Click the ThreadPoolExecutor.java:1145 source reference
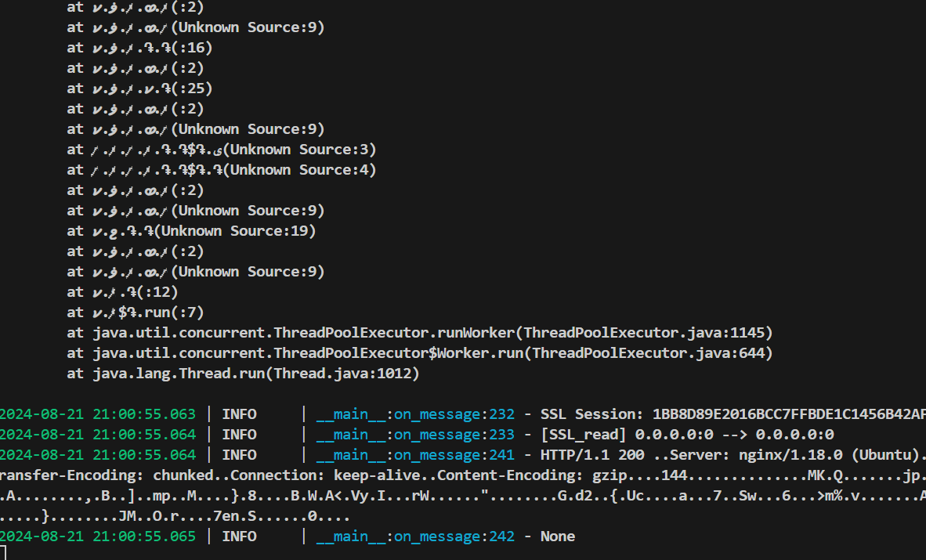This screenshot has width=926, height=560. pos(648,333)
